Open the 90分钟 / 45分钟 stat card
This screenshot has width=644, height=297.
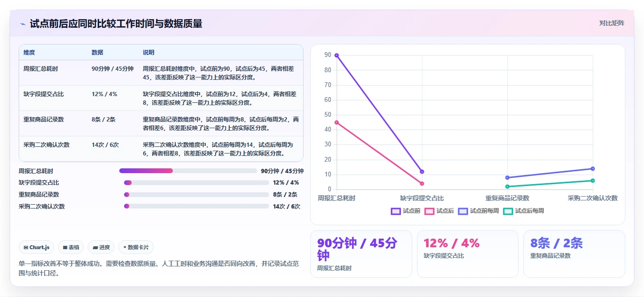[x=361, y=254]
